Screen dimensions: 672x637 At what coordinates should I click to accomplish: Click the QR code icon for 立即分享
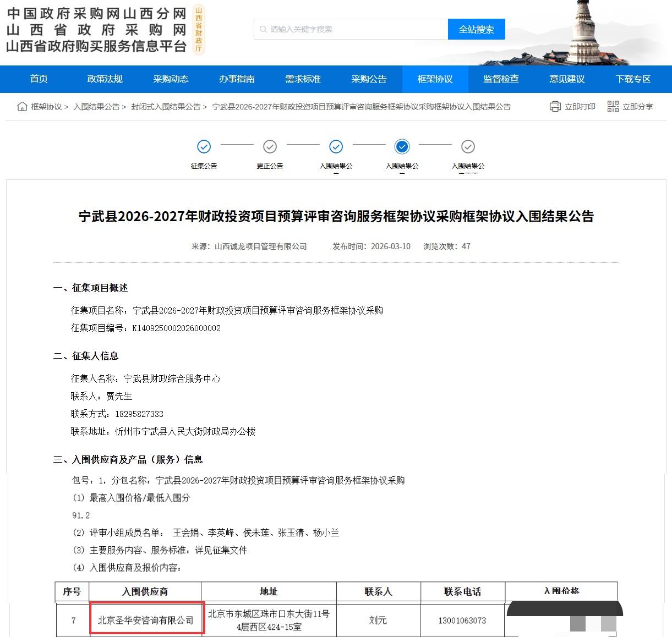613,107
